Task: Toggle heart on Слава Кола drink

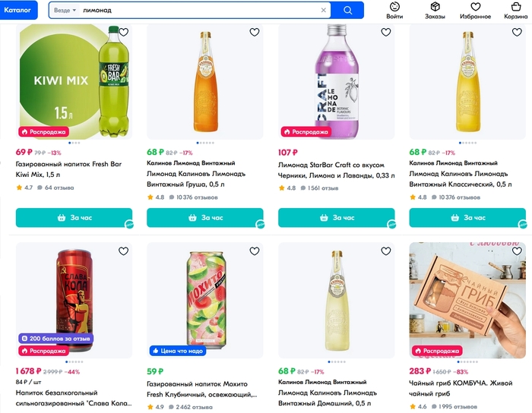Action: click(123, 251)
